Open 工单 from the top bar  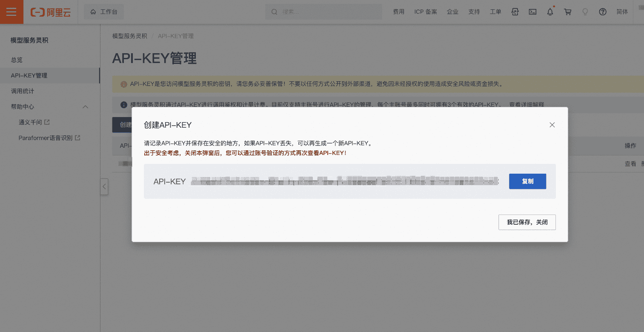[x=495, y=11]
